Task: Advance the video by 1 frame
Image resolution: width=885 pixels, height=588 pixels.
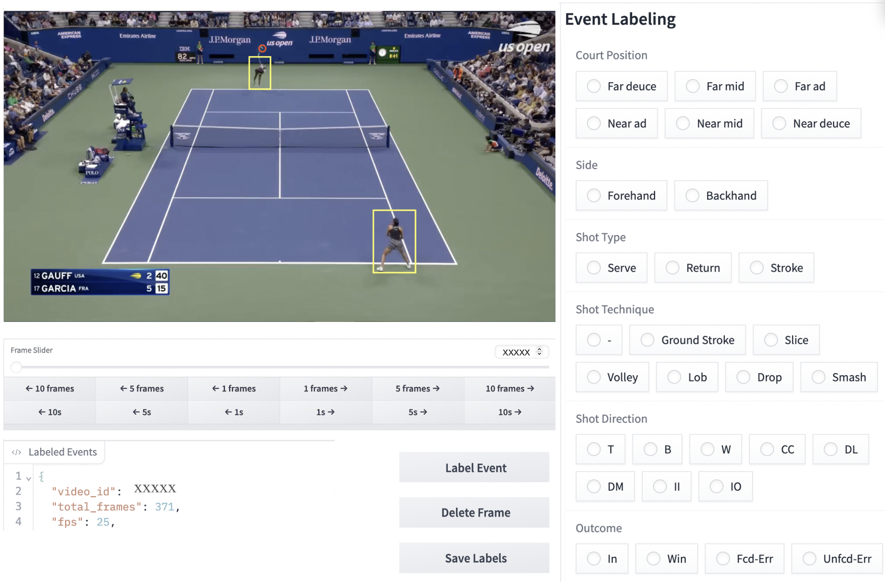Action: (325, 389)
